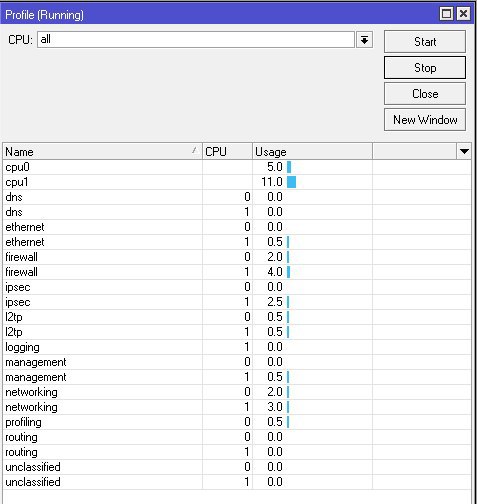Sort by the Name column header
The width and height of the screenshot is (477, 504).
pos(102,152)
